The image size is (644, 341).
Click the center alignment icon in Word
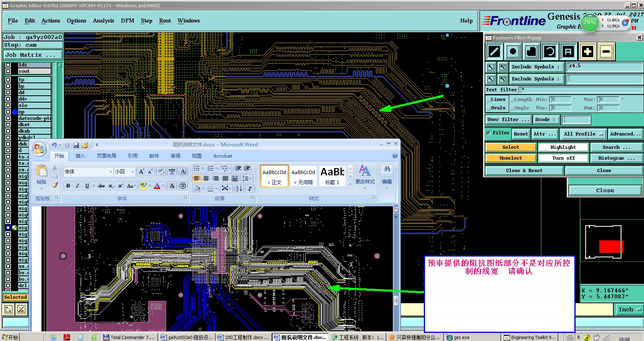click(206, 178)
